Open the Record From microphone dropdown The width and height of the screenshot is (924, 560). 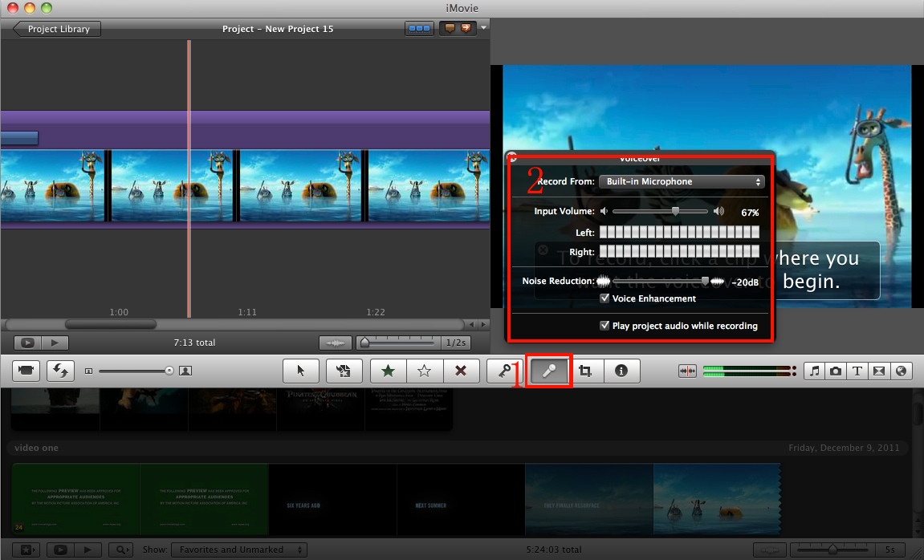point(682,181)
